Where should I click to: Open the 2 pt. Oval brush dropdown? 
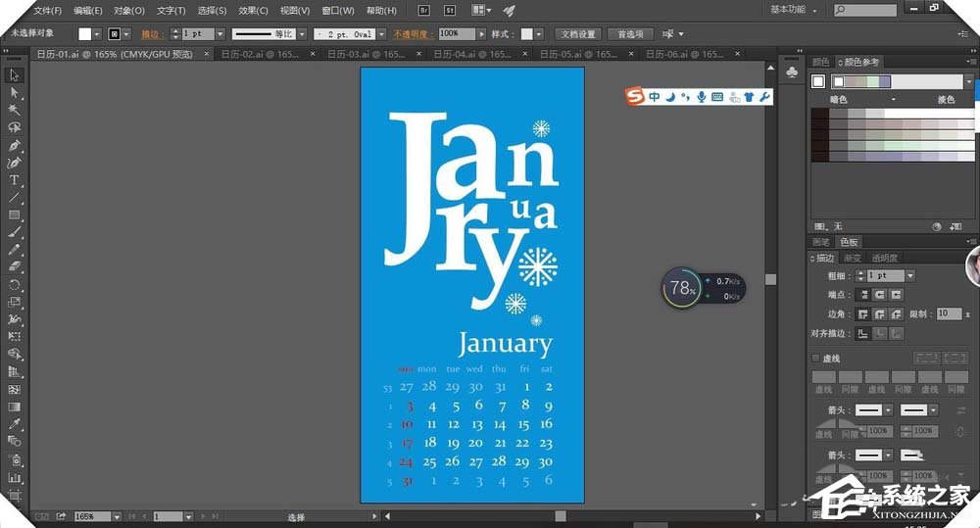pyautogui.click(x=381, y=34)
